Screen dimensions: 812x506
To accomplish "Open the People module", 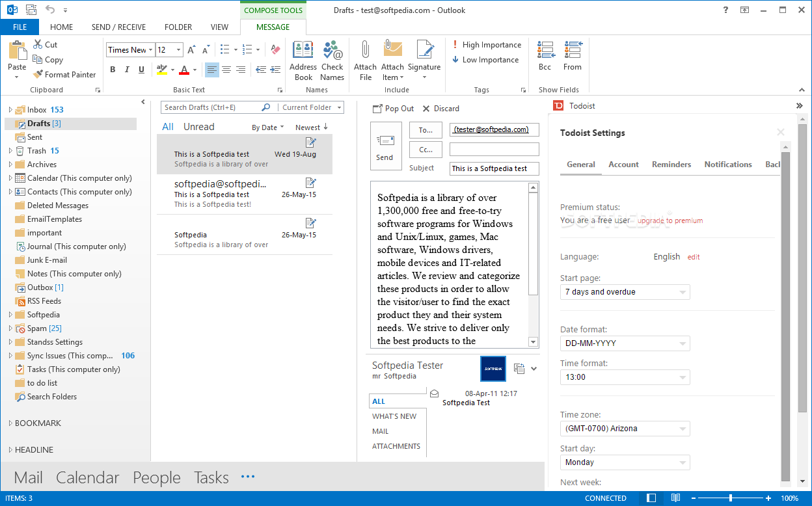I will point(156,477).
